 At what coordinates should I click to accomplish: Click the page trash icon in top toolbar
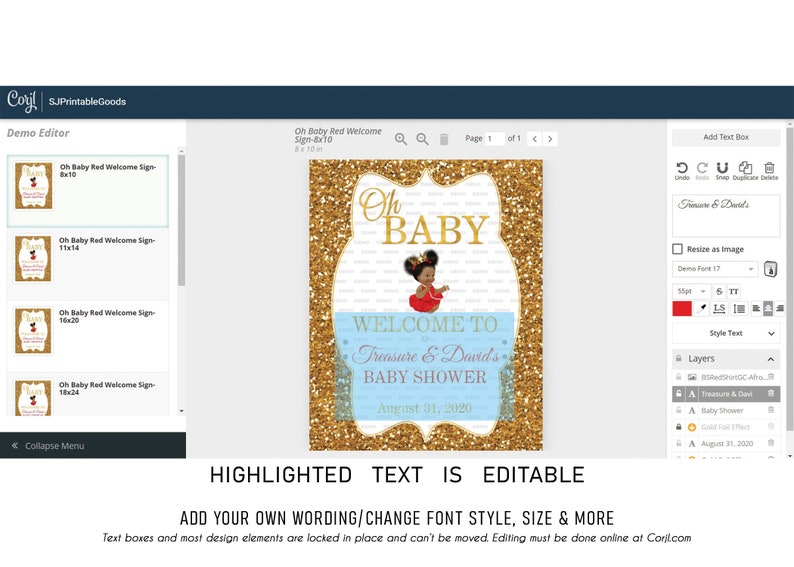coord(444,139)
